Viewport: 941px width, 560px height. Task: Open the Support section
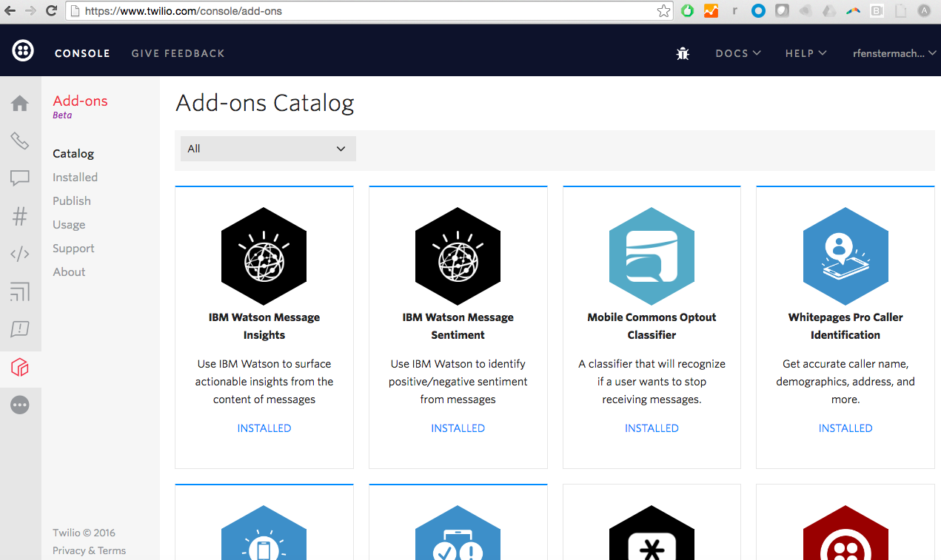tap(73, 249)
